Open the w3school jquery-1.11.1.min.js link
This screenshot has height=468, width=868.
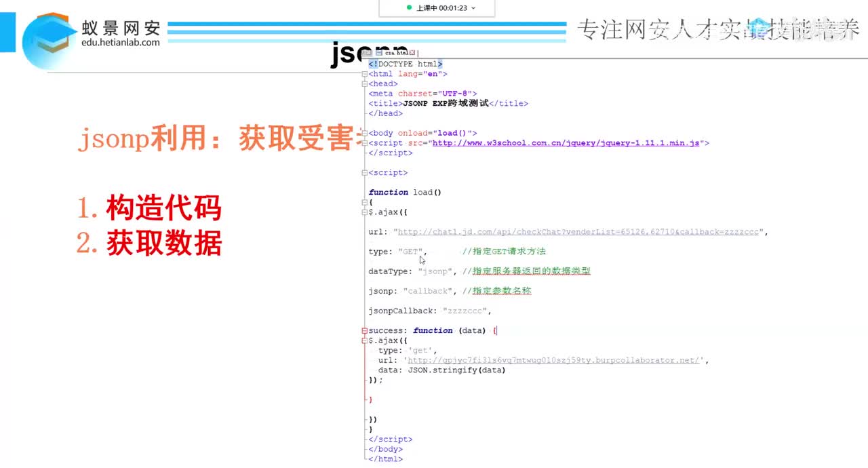click(x=566, y=143)
